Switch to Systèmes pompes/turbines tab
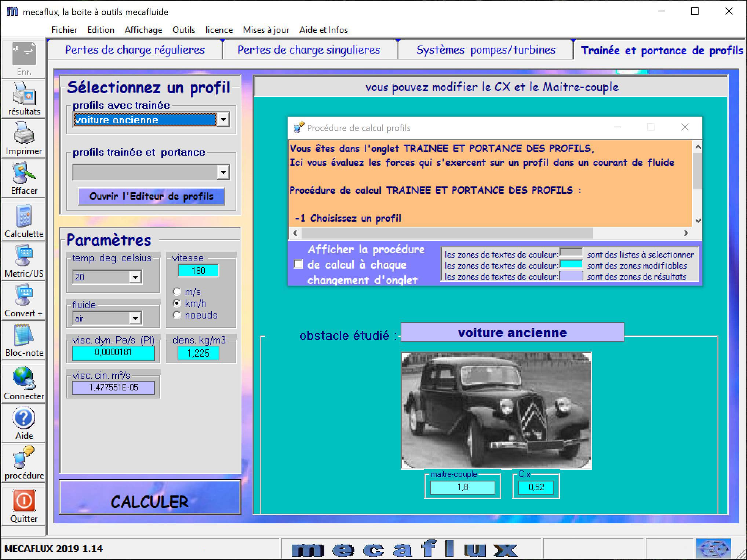This screenshot has height=560, width=747. (485, 50)
